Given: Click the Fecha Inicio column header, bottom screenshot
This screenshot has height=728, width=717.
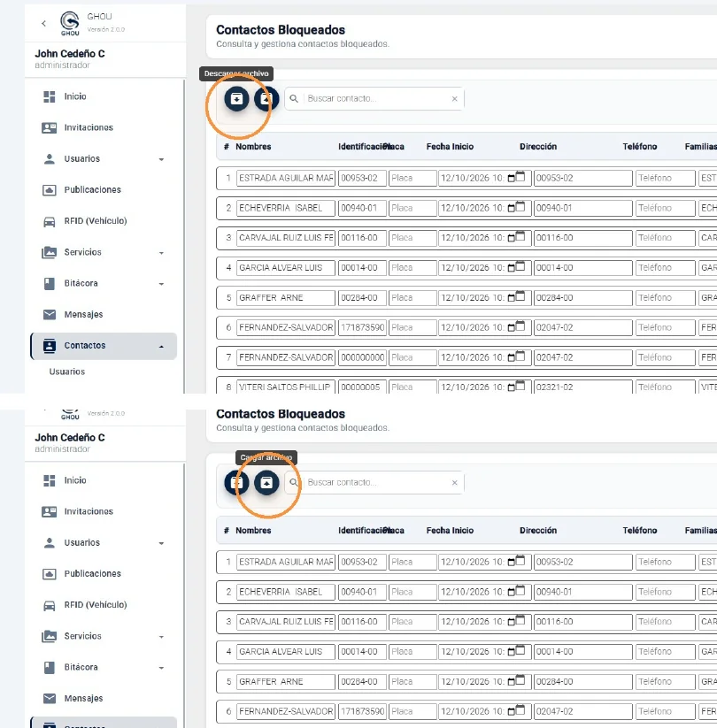Looking at the screenshot, I should pos(450,531).
